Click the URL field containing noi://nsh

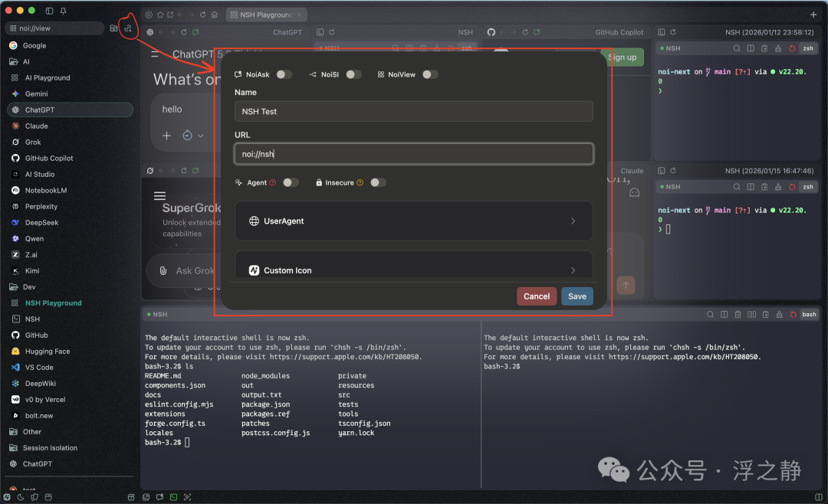click(x=413, y=154)
